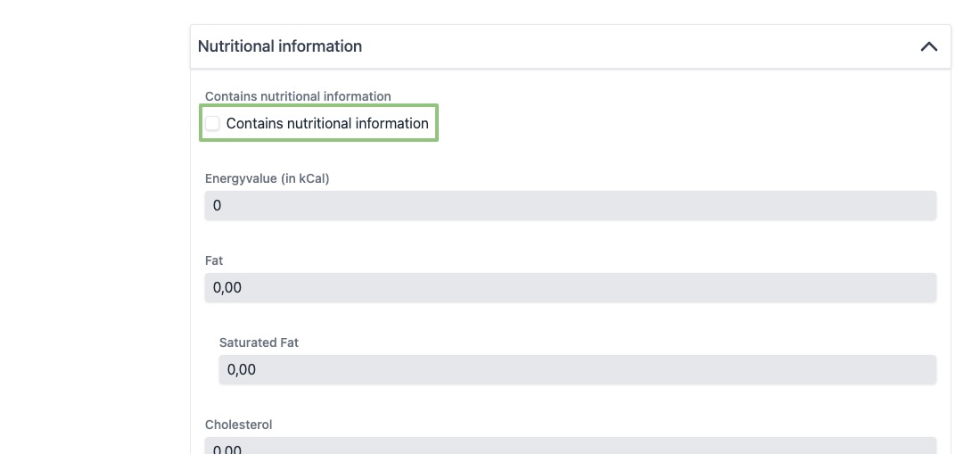This screenshot has width=980, height=454.
Task: Click the Fat field label
Action: click(x=214, y=260)
